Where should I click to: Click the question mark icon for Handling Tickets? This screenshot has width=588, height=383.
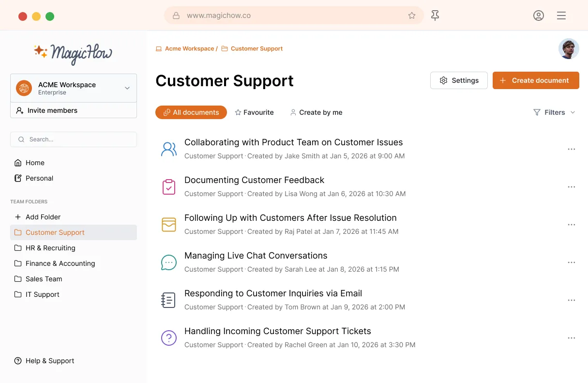pos(168,338)
